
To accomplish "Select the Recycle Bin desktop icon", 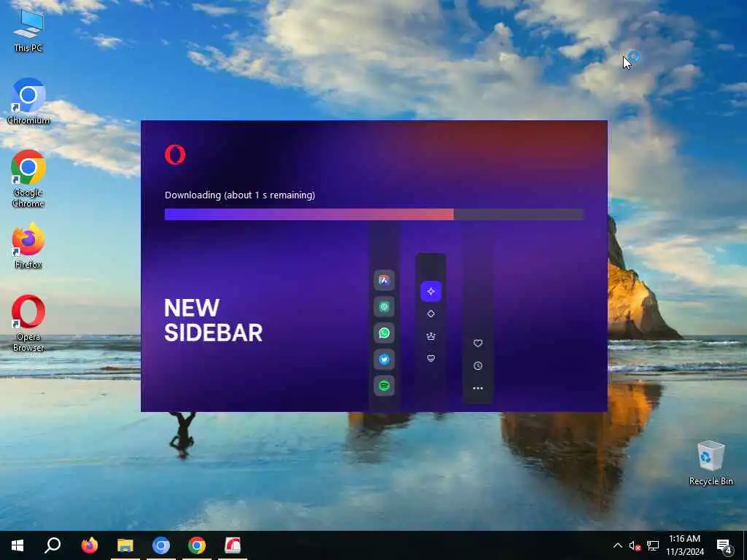I will point(711,463).
